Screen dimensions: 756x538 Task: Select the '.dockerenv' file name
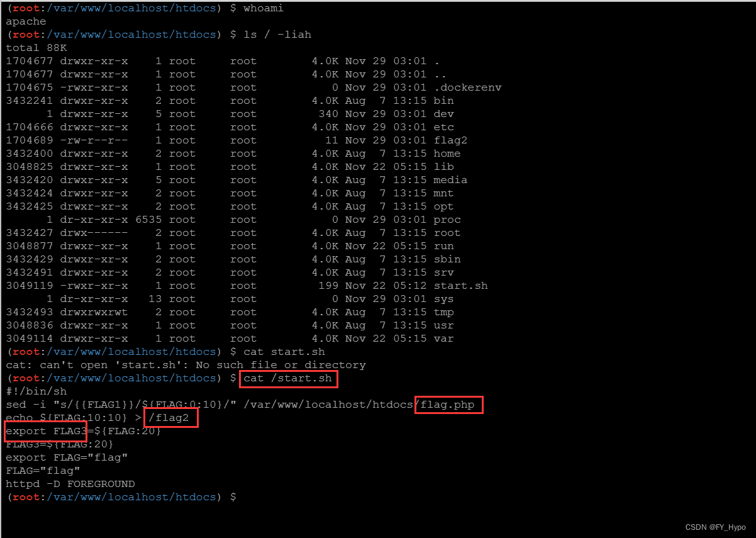(467, 87)
